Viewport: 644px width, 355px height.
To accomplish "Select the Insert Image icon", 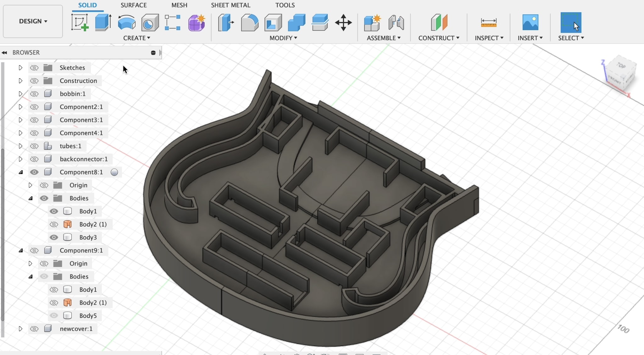I will (x=530, y=22).
